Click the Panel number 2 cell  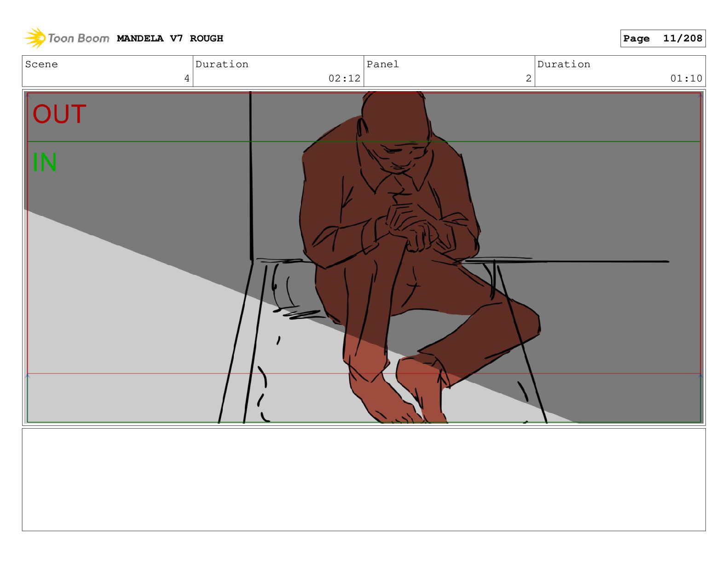pos(449,71)
